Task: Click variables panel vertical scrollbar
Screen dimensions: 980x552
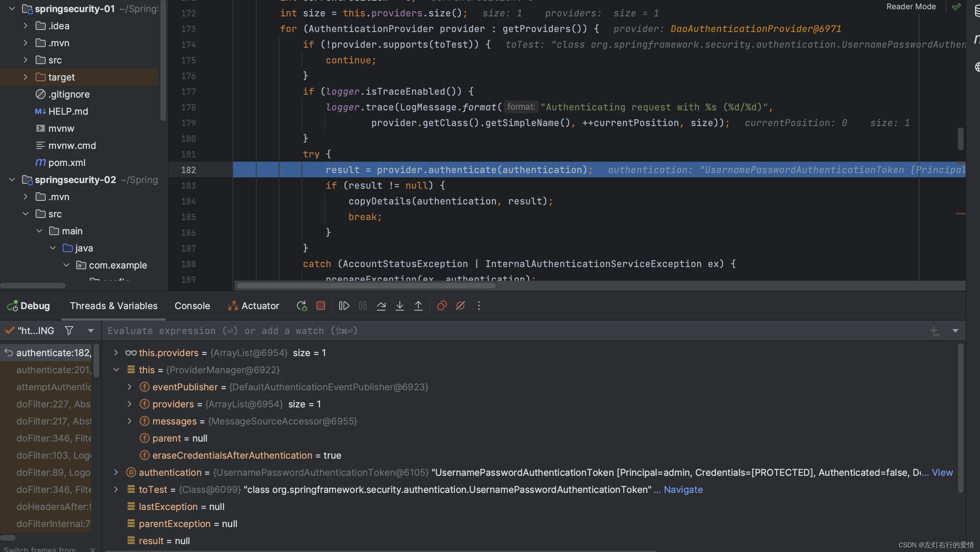Action: click(960, 418)
